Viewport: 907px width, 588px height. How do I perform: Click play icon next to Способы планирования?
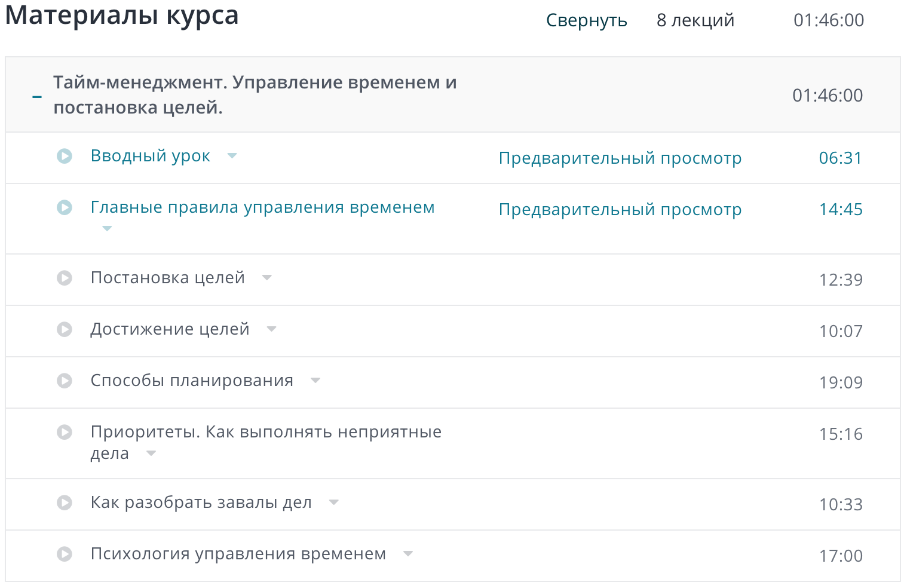pyautogui.click(x=65, y=381)
